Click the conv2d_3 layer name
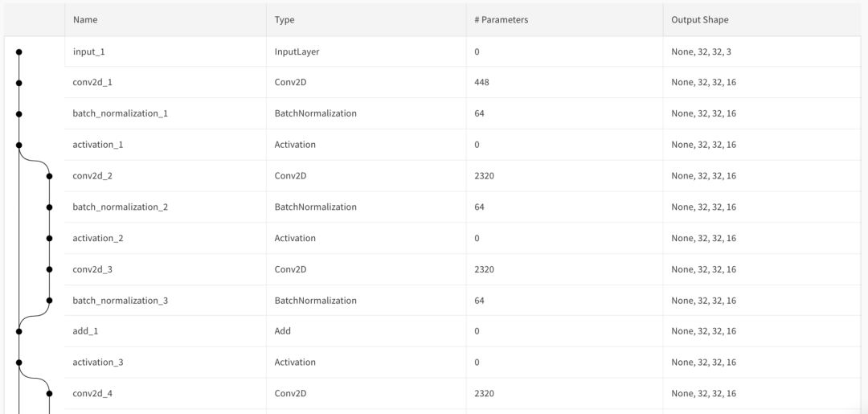The image size is (868, 414). [x=92, y=269]
